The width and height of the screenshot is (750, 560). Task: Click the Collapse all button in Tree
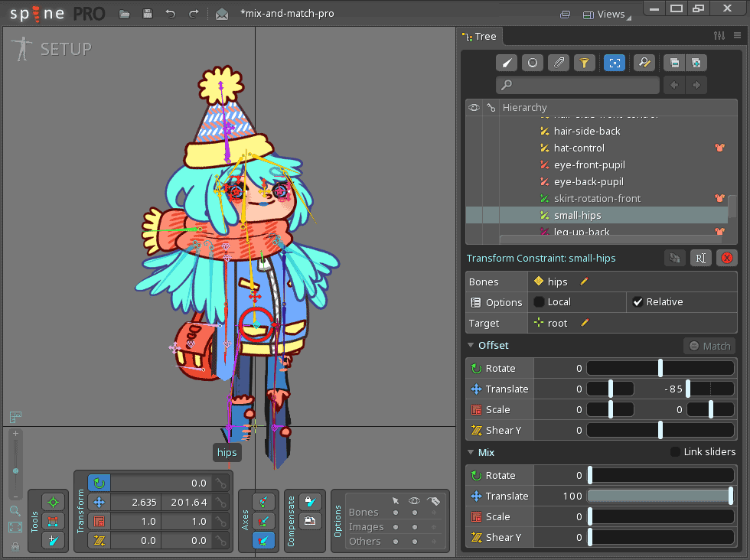tap(673, 63)
